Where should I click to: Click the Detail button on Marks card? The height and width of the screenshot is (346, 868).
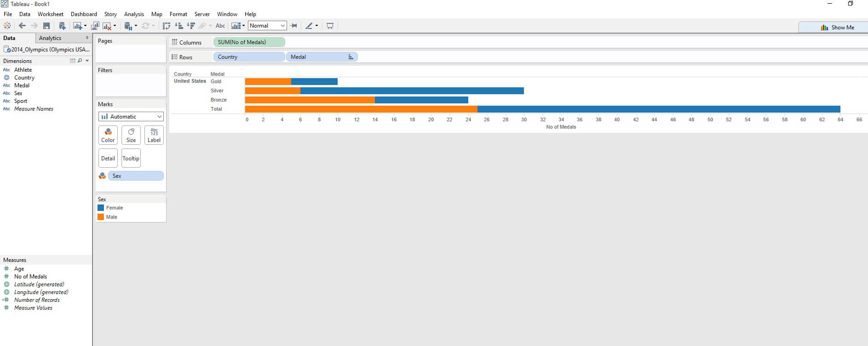108,158
